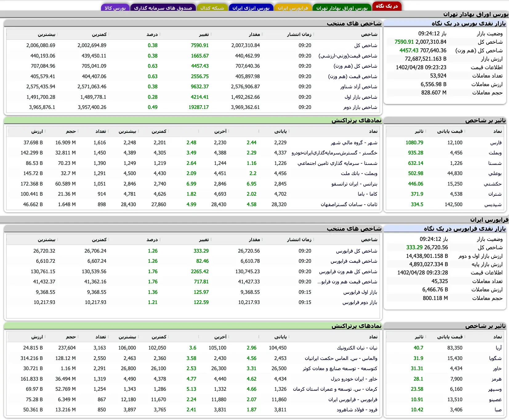Open شاخص قيمت فرابورس index row
The image size is (509, 420).
pyautogui.click(x=193, y=261)
